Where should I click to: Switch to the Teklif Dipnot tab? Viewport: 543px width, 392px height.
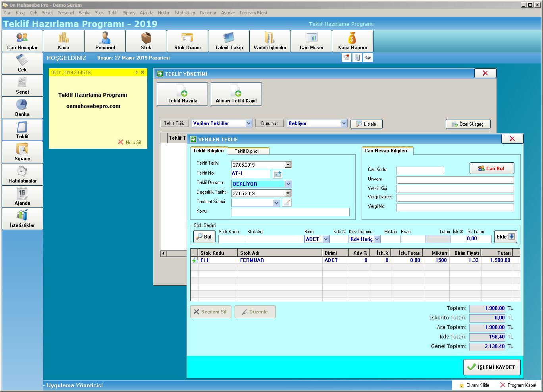click(x=246, y=151)
